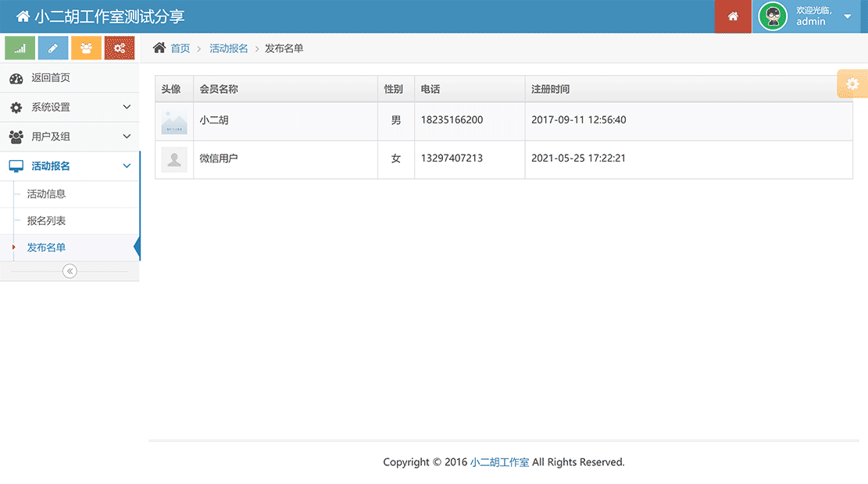The width and height of the screenshot is (868, 484).
Task: Click 小二胡's avatar thumbnail in the table
Action: tap(173, 120)
